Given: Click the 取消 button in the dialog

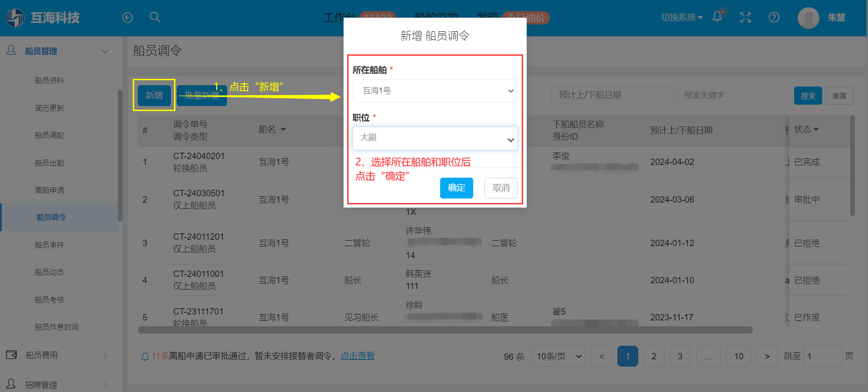Looking at the screenshot, I should [501, 188].
